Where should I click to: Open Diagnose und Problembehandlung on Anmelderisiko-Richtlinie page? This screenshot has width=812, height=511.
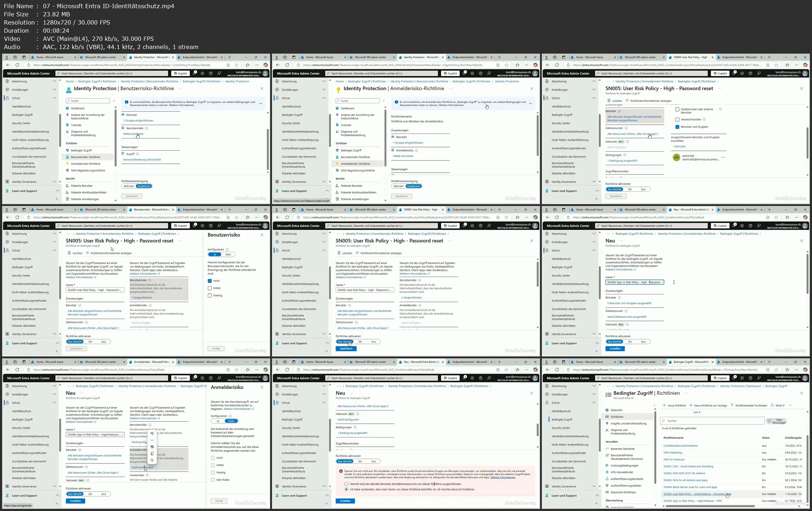pos(353,133)
